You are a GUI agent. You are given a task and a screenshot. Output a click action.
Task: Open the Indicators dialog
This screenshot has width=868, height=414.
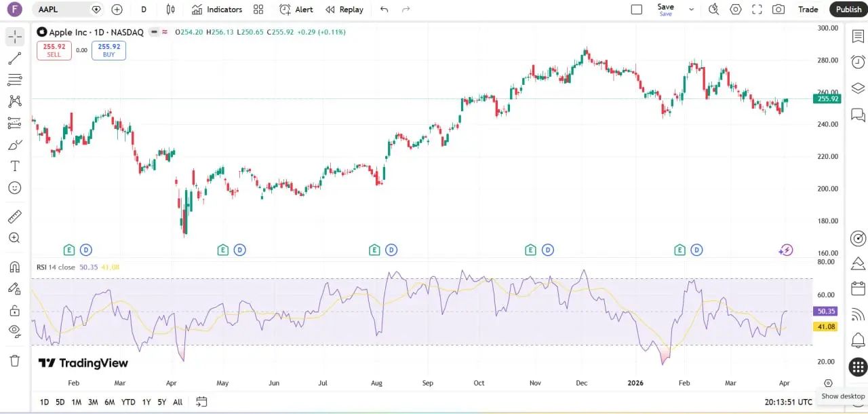click(x=216, y=10)
